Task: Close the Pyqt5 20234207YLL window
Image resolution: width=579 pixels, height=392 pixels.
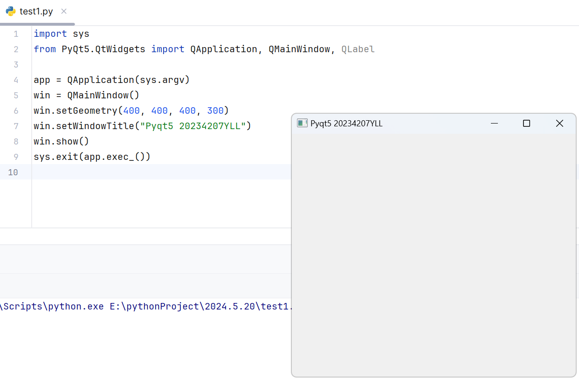Action: coord(559,123)
